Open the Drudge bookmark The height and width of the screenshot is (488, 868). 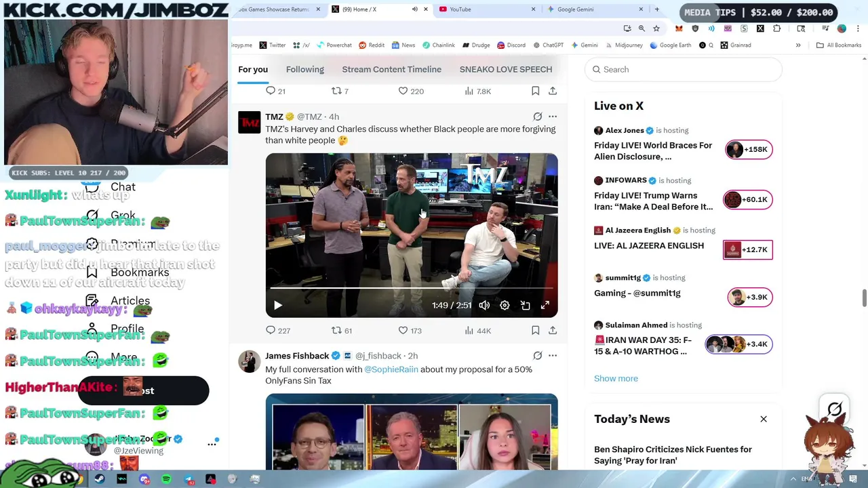pyautogui.click(x=476, y=45)
